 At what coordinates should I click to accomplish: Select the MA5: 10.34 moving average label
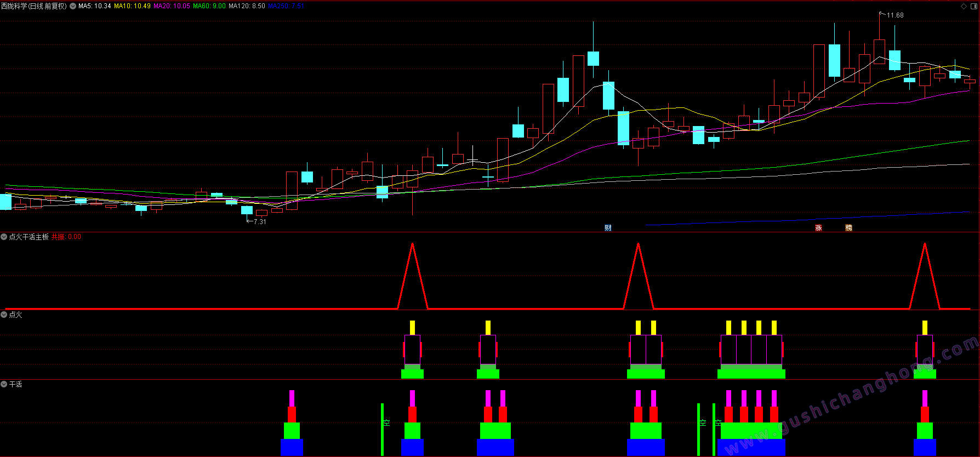click(x=95, y=6)
